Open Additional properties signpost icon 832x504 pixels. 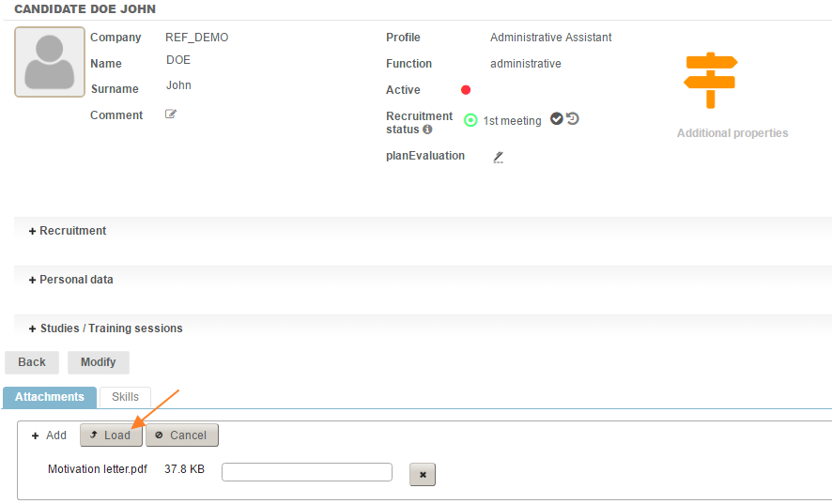coord(711,81)
